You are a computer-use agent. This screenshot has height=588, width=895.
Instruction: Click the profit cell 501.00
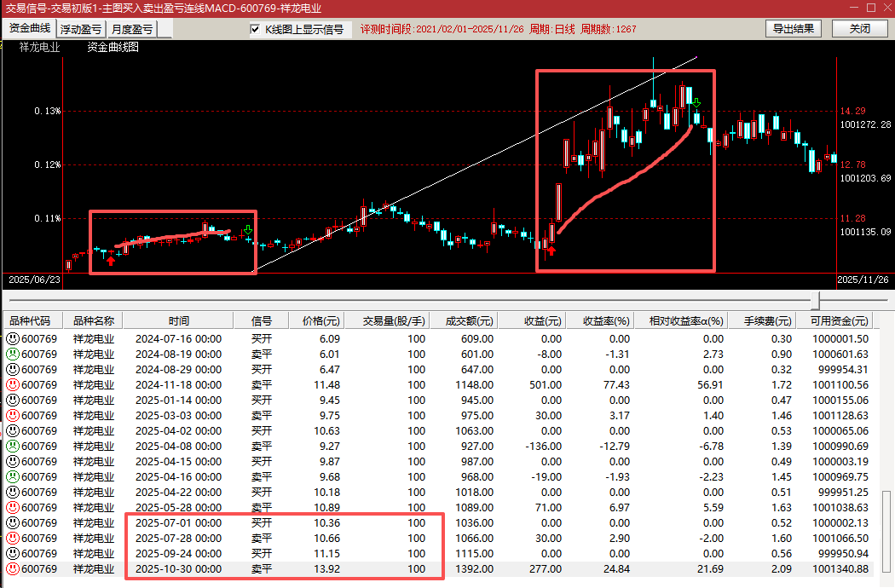pos(546,385)
